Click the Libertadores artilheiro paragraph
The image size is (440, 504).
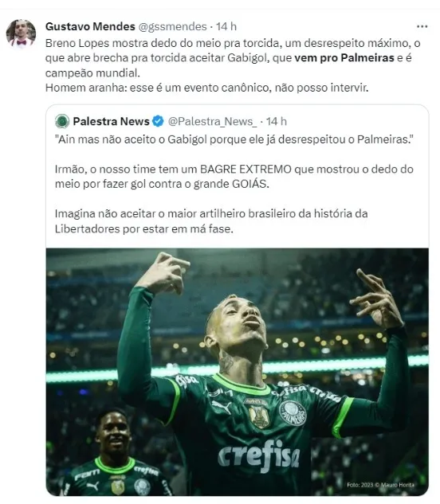[211, 221]
